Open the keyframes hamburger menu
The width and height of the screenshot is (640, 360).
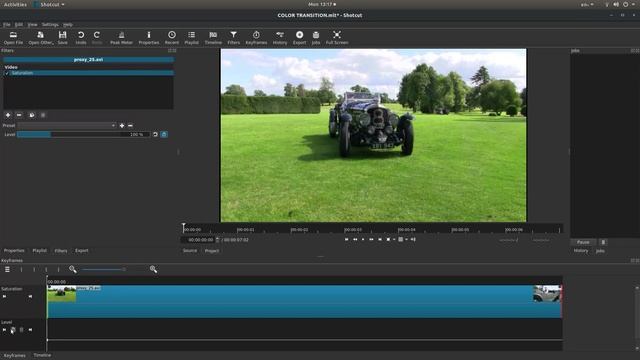7,269
